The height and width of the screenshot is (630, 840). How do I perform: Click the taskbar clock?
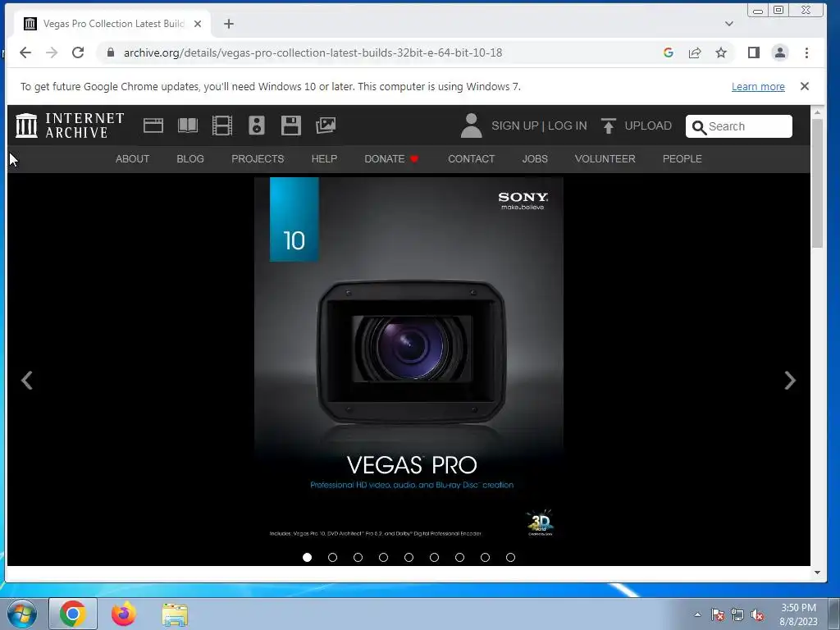click(798, 614)
